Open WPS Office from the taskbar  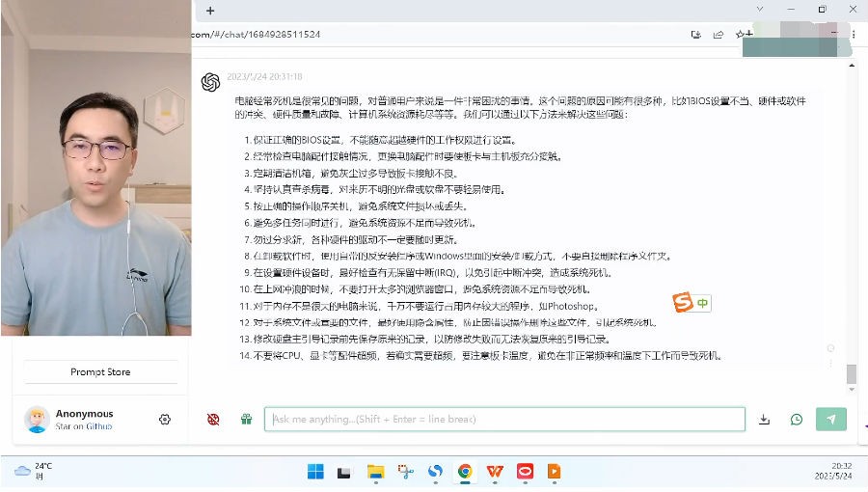click(495, 472)
